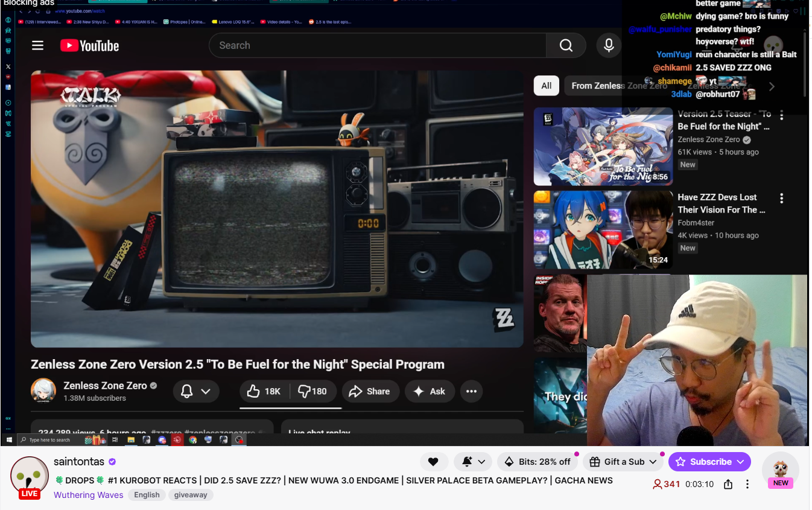Viewport: 812px width, 510px height.
Task: Open the saintontas LIVE channel avatar
Action: (x=29, y=476)
